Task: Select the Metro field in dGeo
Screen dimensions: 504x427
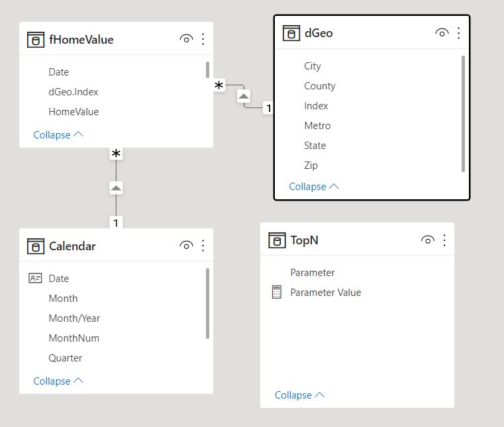Action: pyautogui.click(x=317, y=126)
